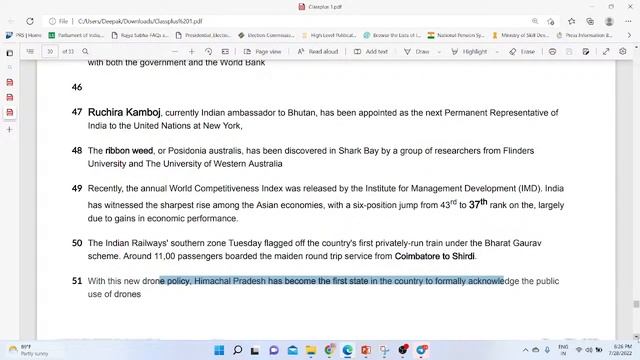Open the Chat app on taskbar
640x360 pixels.
click(274, 350)
